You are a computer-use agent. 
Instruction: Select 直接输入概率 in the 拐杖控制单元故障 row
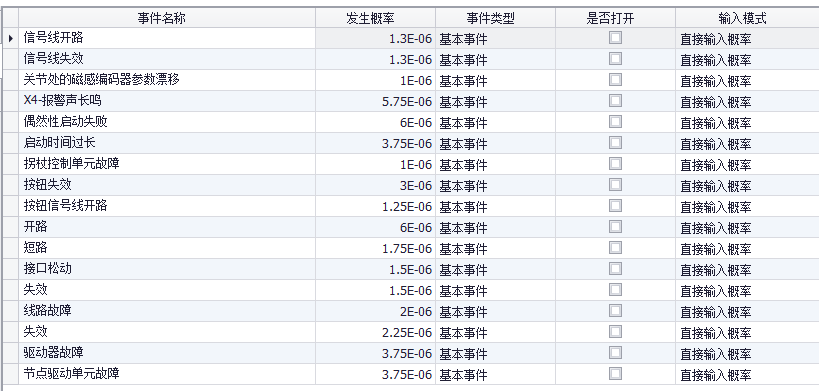(x=747, y=164)
